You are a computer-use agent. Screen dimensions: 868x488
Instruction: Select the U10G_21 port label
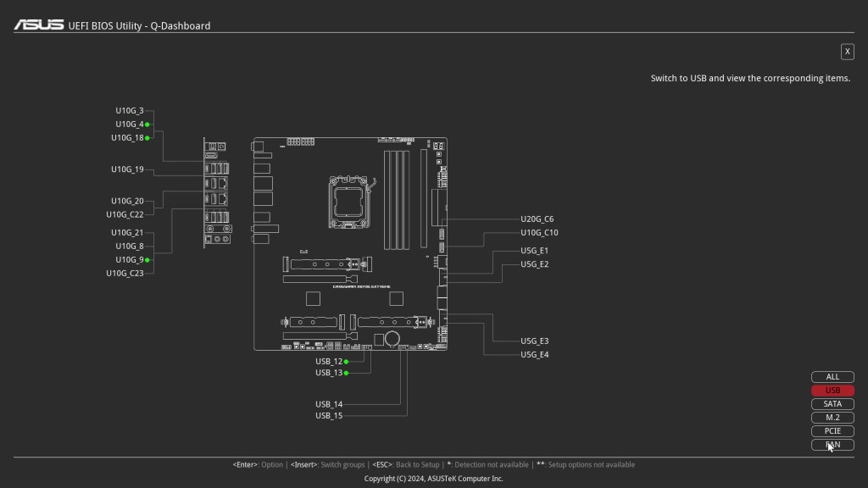127,233
